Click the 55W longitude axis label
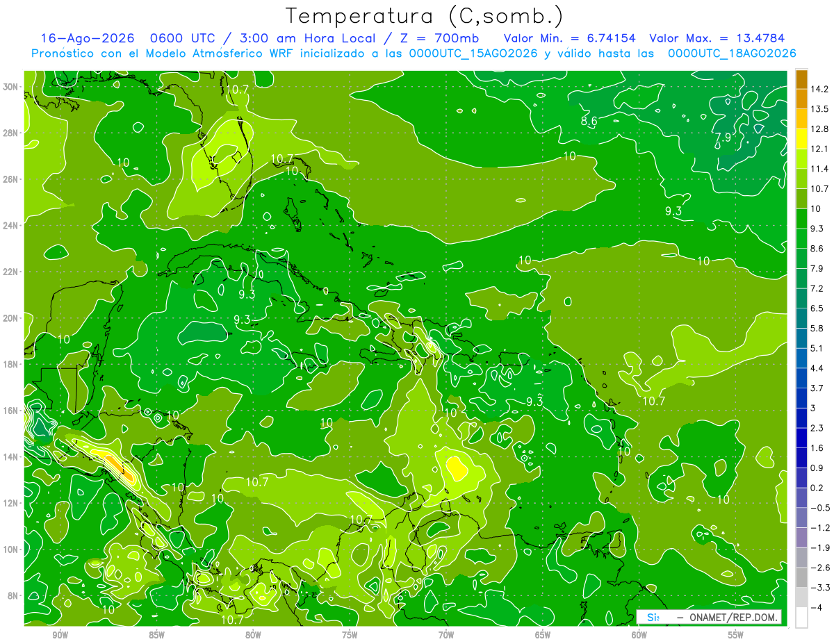 (x=736, y=635)
